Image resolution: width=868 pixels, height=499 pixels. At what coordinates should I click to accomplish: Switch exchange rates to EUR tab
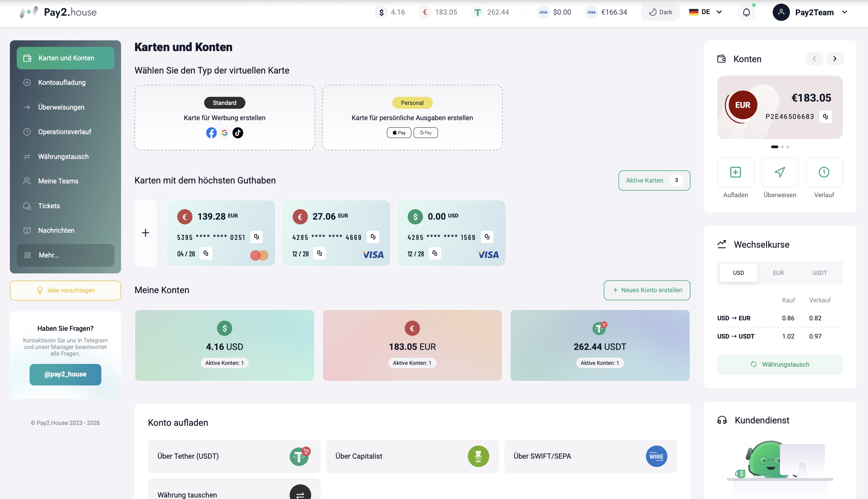coord(778,273)
